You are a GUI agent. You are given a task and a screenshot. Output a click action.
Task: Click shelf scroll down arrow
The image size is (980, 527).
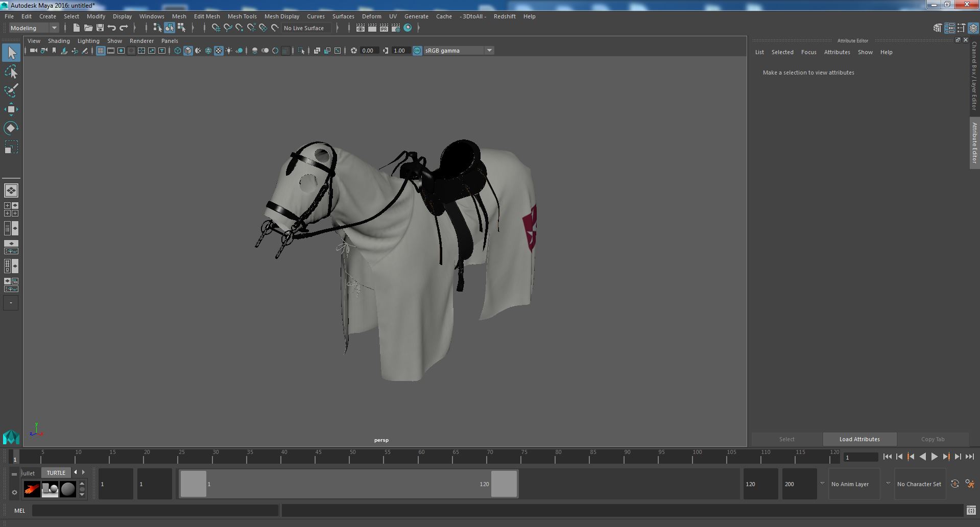point(82,494)
